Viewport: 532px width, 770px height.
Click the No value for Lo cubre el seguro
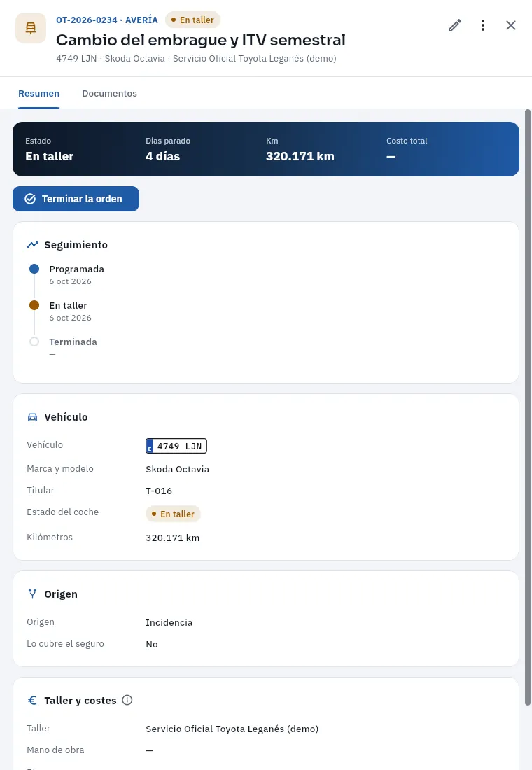[152, 644]
